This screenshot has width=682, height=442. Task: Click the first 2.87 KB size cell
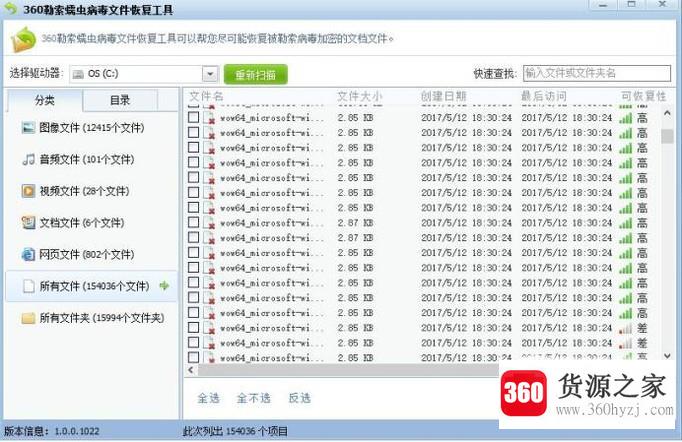coord(355,223)
